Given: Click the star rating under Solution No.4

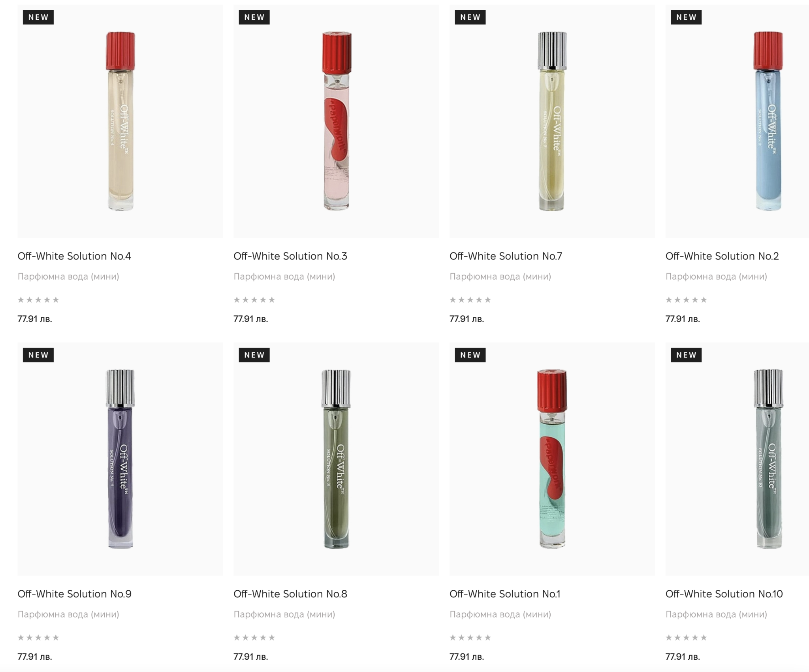Looking at the screenshot, I should [38, 300].
